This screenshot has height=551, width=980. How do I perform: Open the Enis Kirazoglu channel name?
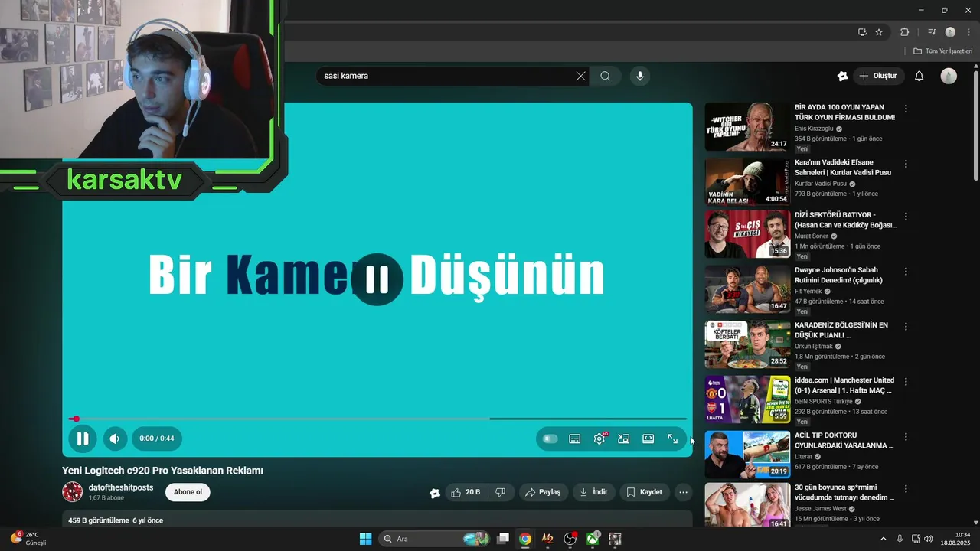[x=814, y=129]
